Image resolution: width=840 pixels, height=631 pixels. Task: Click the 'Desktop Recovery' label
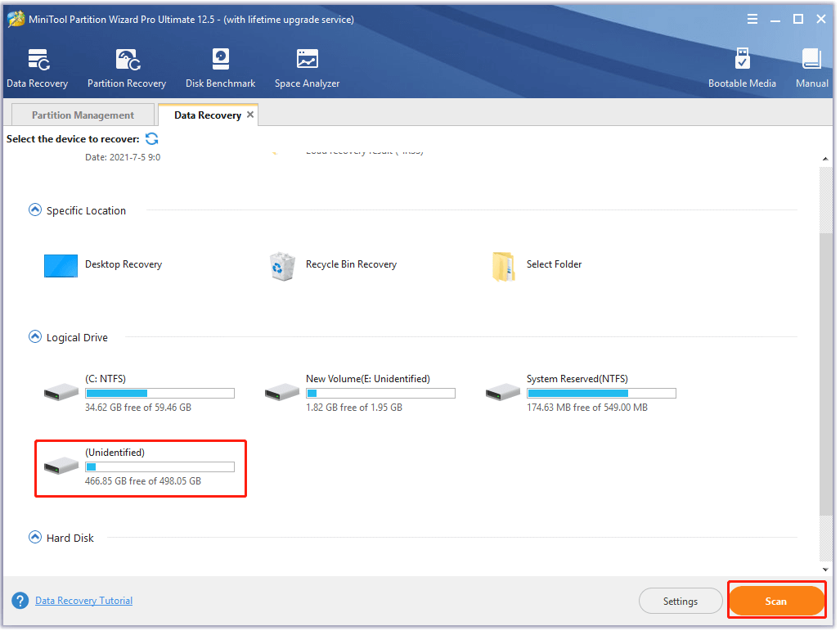click(x=124, y=264)
